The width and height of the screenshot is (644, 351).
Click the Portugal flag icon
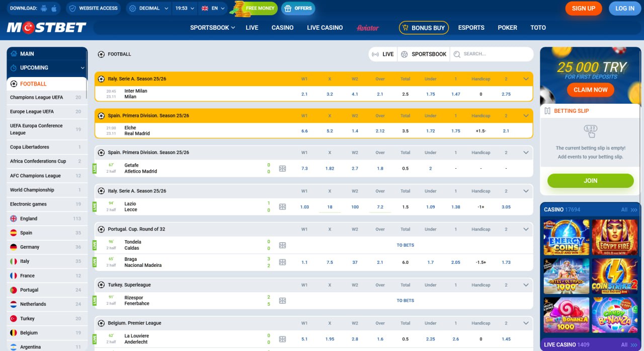pos(14,290)
